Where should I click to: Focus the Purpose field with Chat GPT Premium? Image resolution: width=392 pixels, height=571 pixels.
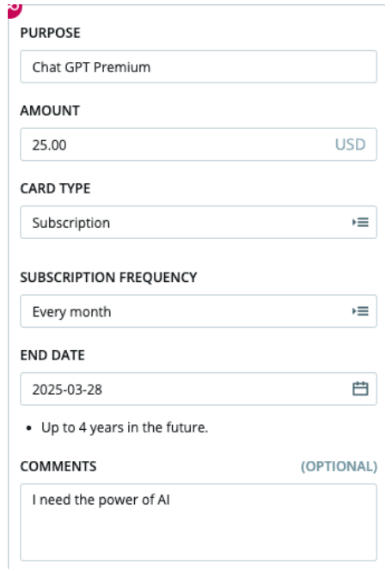tap(199, 66)
